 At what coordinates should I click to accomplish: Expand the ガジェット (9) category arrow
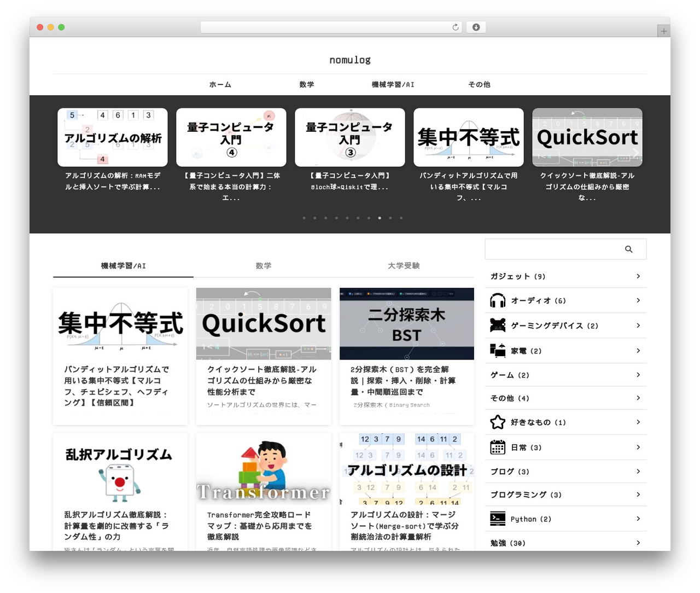[x=638, y=276]
